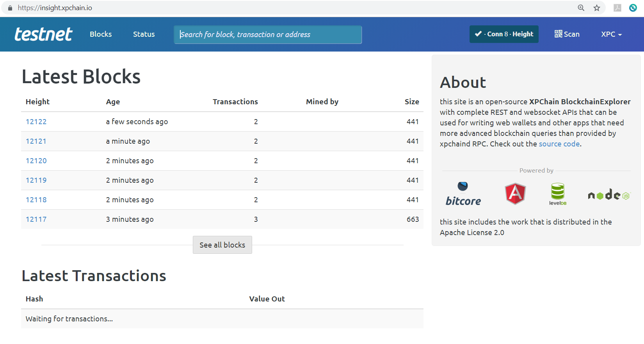This screenshot has height=344, width=644.
Task: Click the teal browser extension icon
Action: coord(633,8)
